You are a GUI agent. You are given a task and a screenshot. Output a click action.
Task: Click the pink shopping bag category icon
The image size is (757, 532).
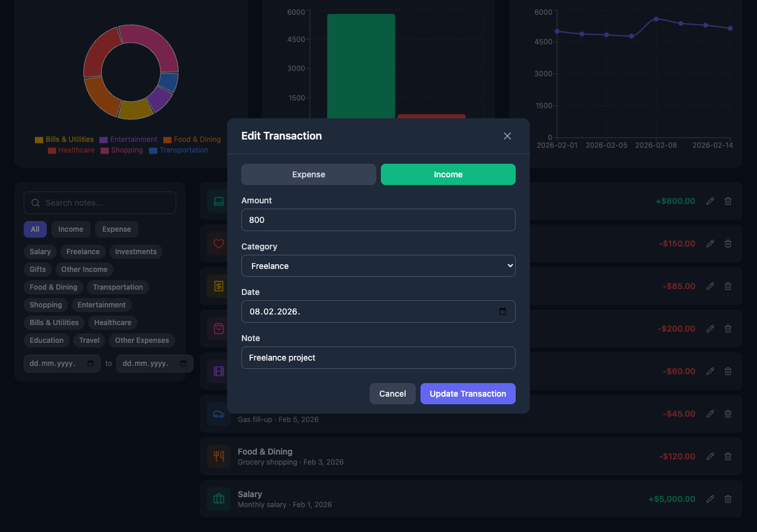[219, 329]
